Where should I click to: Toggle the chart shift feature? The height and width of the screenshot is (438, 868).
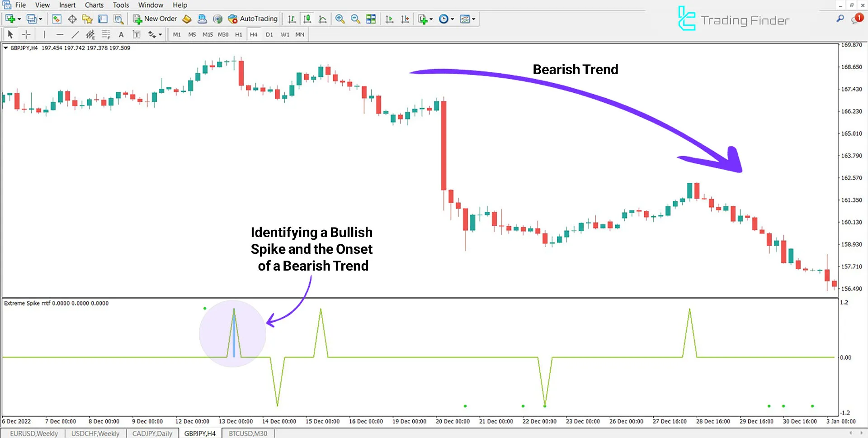tap(405, 19)
